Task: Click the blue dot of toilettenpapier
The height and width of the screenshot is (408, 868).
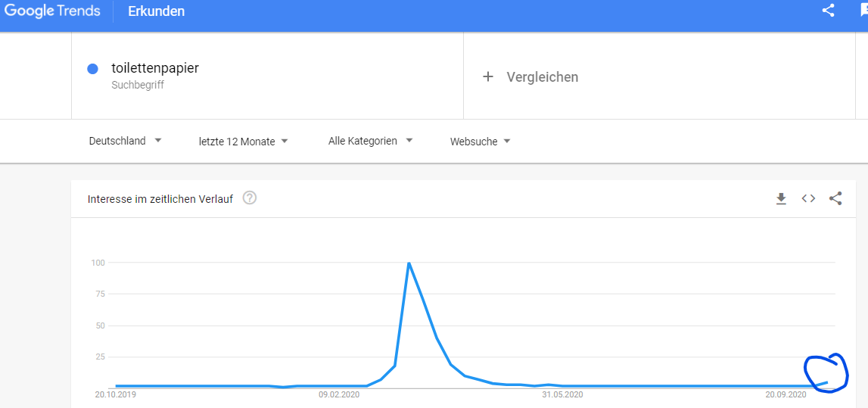Action: [93, 69]
